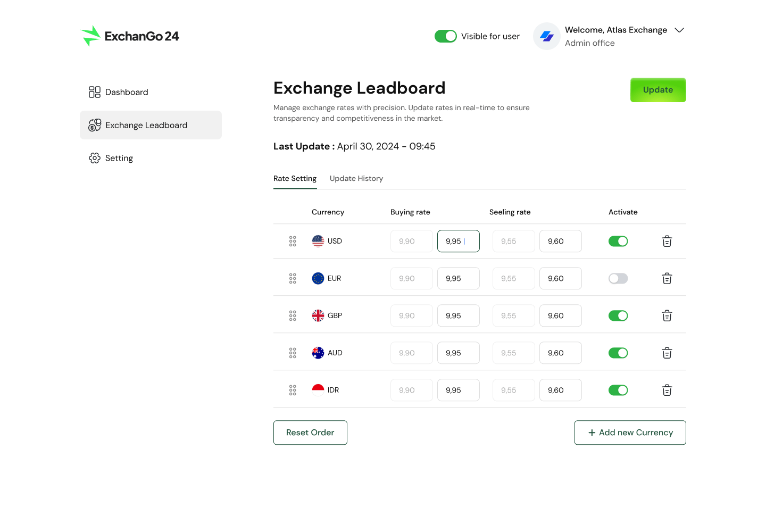766x532 pixels.
Task: Select the Setting gear icon
Action: point(94,158)
